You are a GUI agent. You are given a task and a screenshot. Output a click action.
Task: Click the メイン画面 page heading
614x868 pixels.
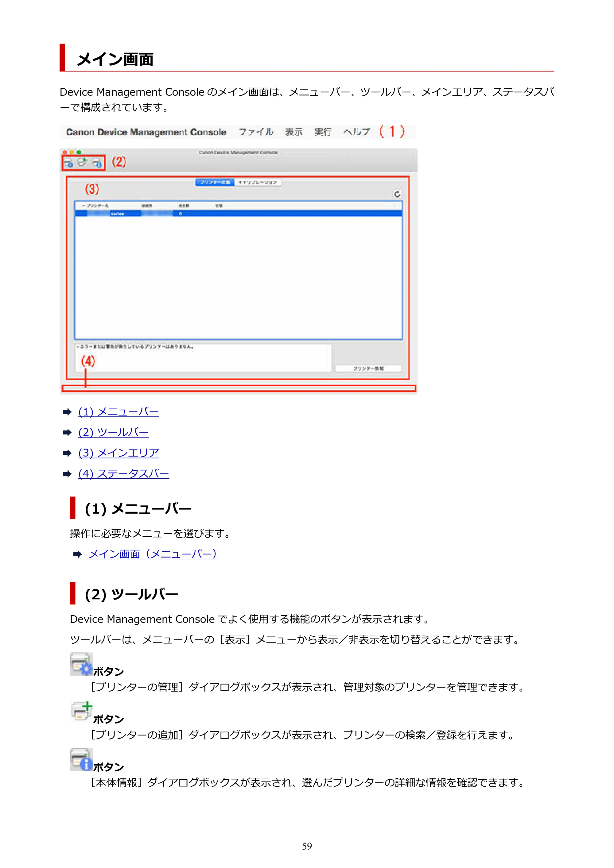point(115,59)
